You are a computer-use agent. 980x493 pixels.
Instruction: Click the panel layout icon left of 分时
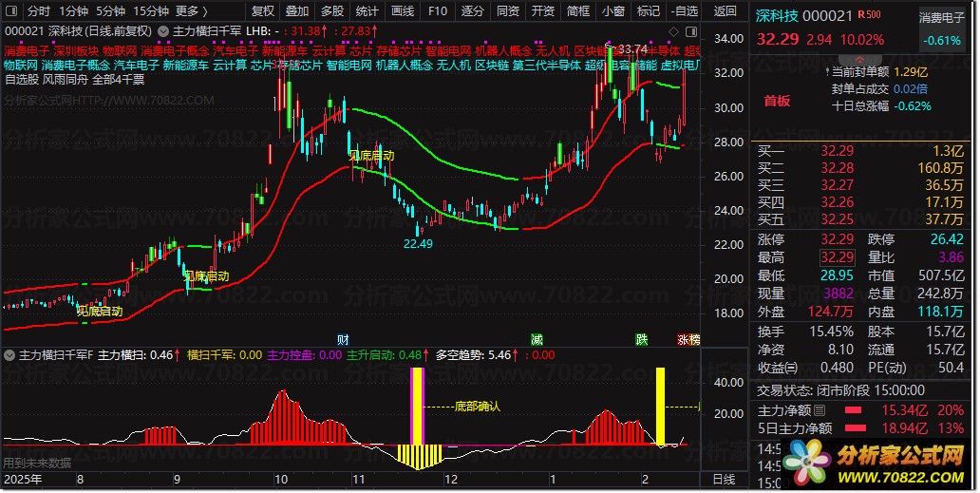point(12,11)
